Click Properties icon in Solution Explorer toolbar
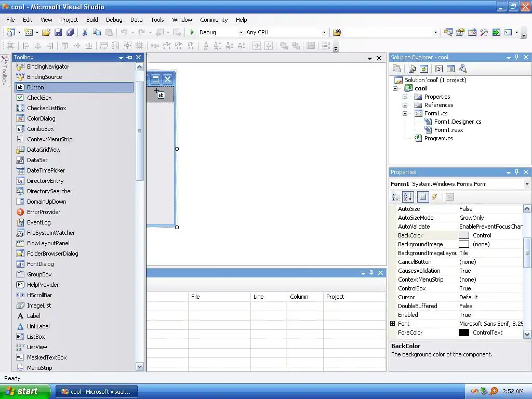Screen dimensions: 532x399 pos(397,69)
